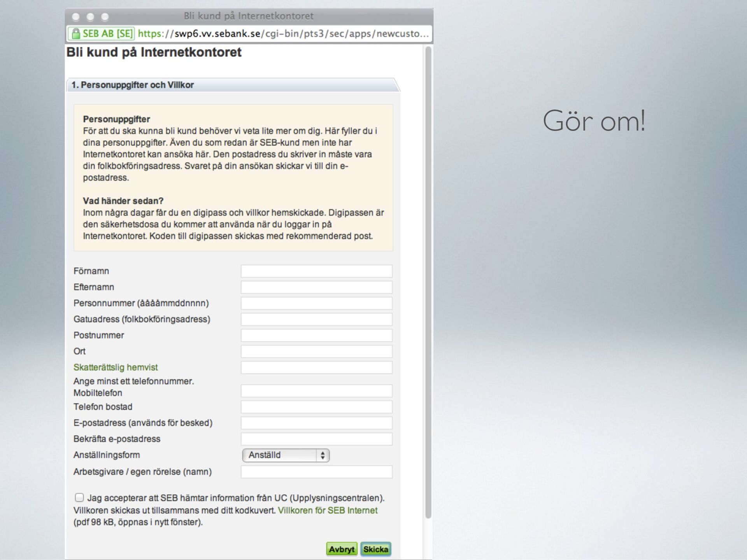This screenshot has width=747, height=560.
Task: Click the Skicka button
Action: point(376,549)
